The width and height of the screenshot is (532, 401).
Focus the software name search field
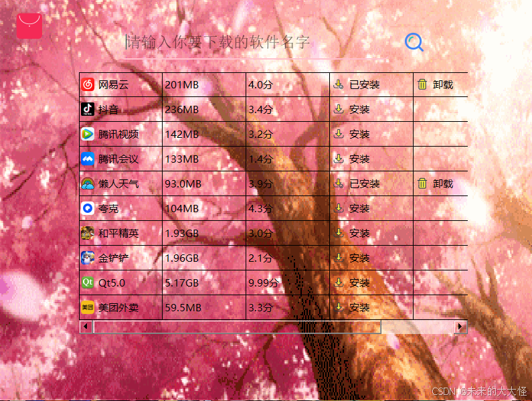(x=256, y=42)
